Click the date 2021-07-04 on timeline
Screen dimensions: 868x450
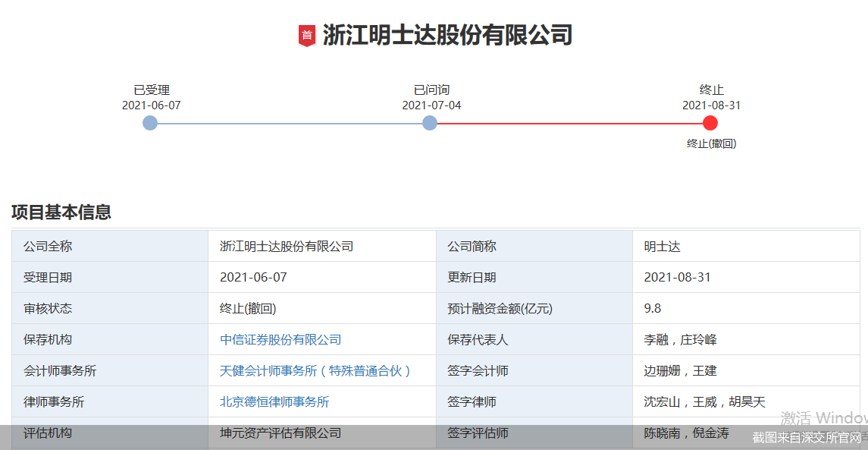pyautogui.click(x=432, y=105)
